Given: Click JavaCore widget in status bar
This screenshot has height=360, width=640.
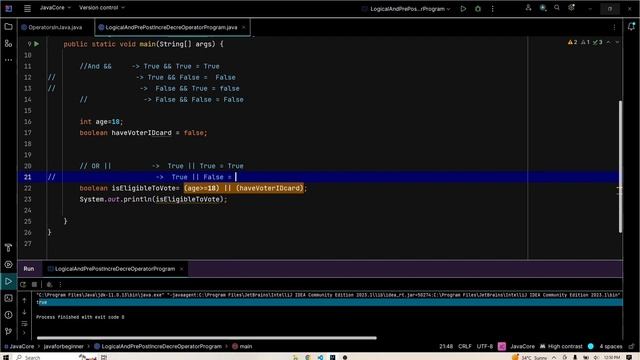Looking at the screenshot, I should (x=522, y=346).
